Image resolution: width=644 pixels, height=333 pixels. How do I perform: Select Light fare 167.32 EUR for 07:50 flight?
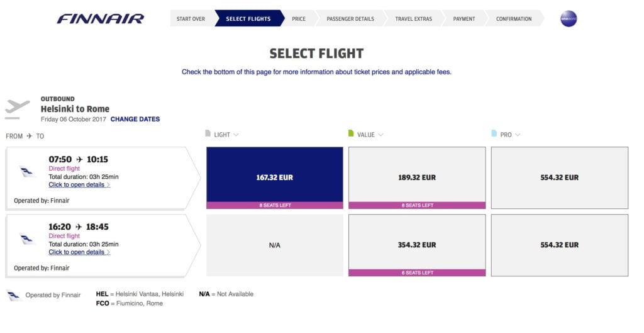point(275,178)
